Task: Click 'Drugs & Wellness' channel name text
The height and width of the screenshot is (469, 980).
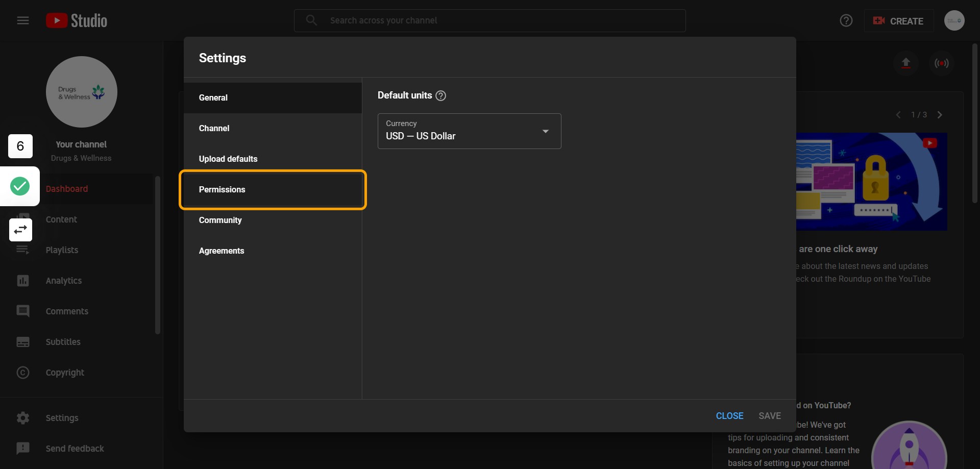Action: click(81, 158)
